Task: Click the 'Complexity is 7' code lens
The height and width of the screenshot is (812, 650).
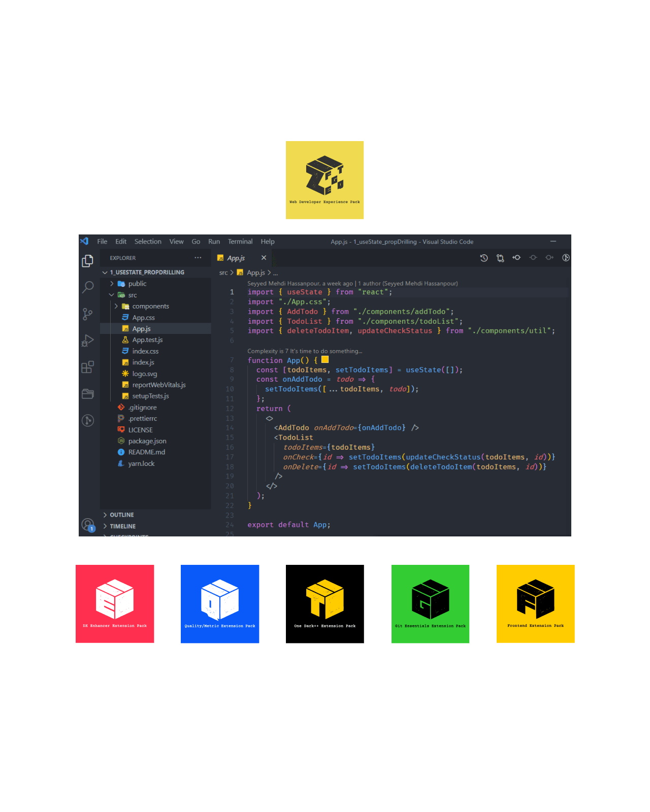Action: coord(305,351)
